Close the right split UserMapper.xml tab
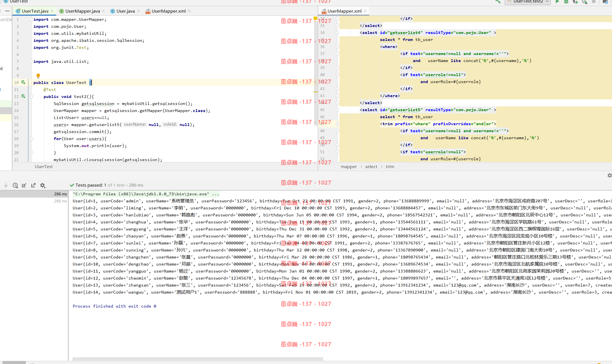This screenshot has width=612, height=364. point(365,11)
